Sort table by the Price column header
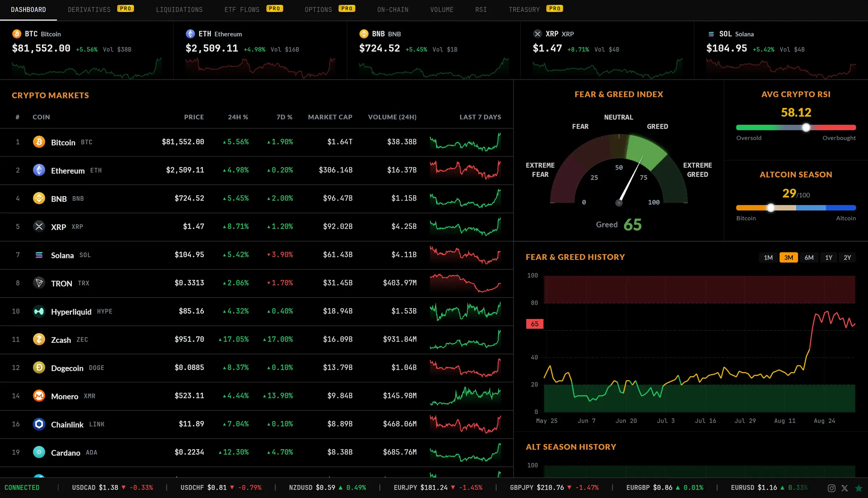Screen dimensions: 868x498 (194, 117)
